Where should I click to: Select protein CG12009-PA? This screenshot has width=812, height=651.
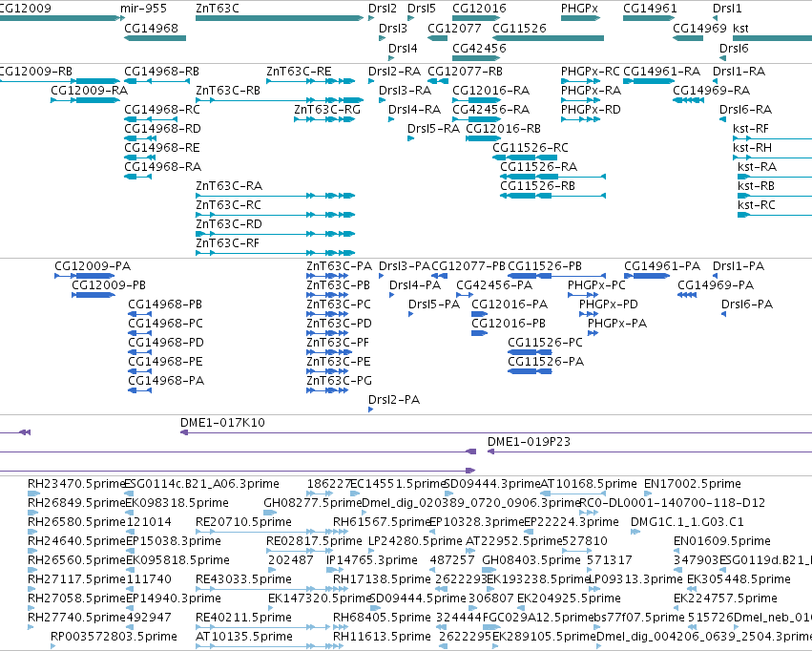pyautogui.click(x=85, y=276)
